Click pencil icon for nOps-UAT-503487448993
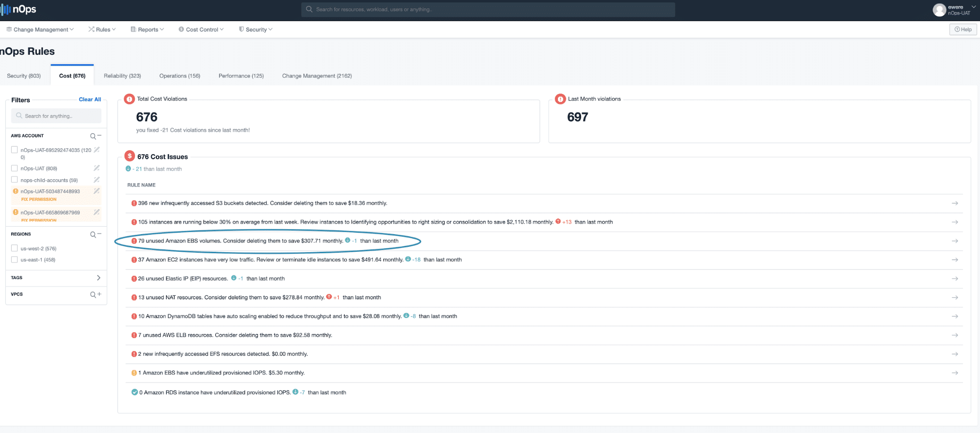The height and width of the screenshot is (433, 980). coord(97,191)
